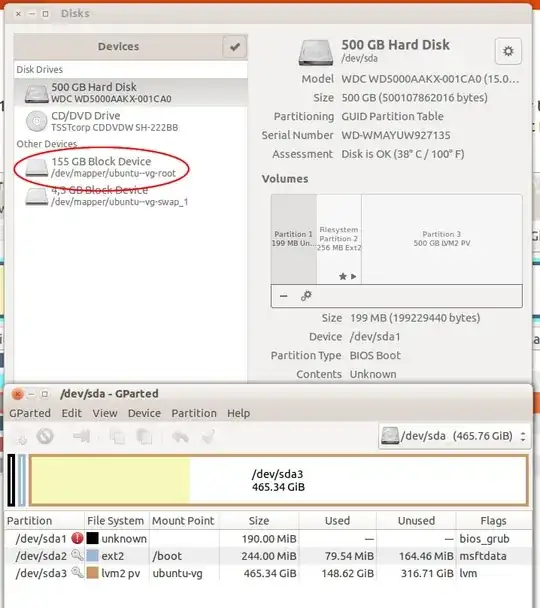Click the Device value /dev/sda1 in Disks

tap(374, 337)
